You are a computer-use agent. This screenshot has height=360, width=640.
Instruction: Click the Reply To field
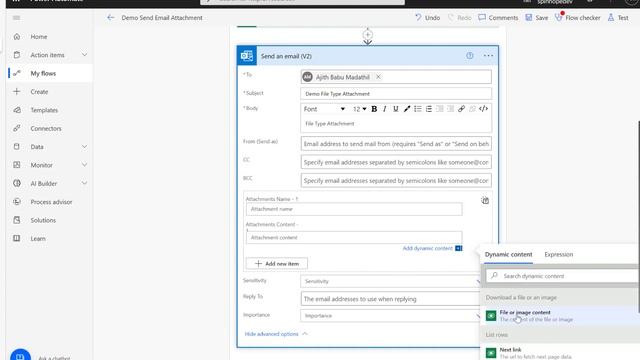[x=391, y=299]
